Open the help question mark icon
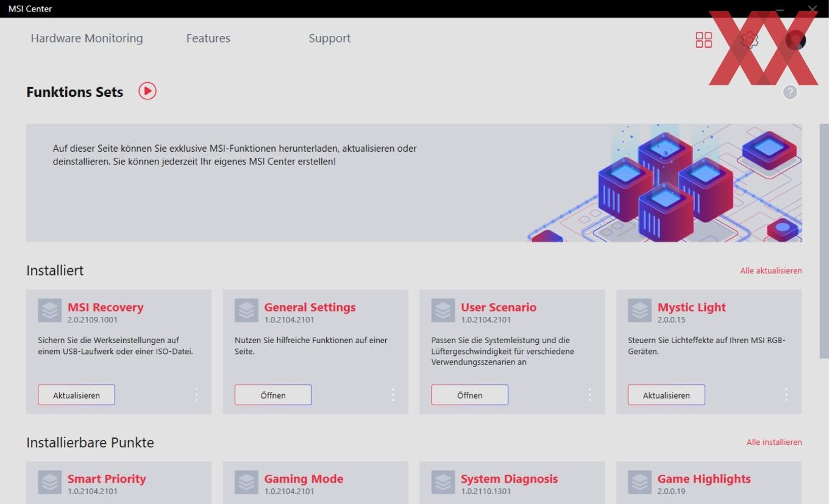Viewport: 829px width, 504px height. (x=790, y=92)
